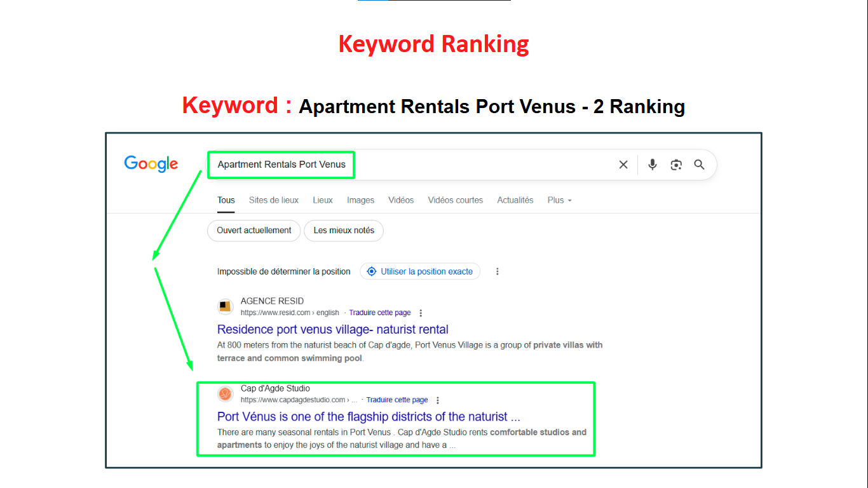Switch to the Images tab

coord(360,200)
